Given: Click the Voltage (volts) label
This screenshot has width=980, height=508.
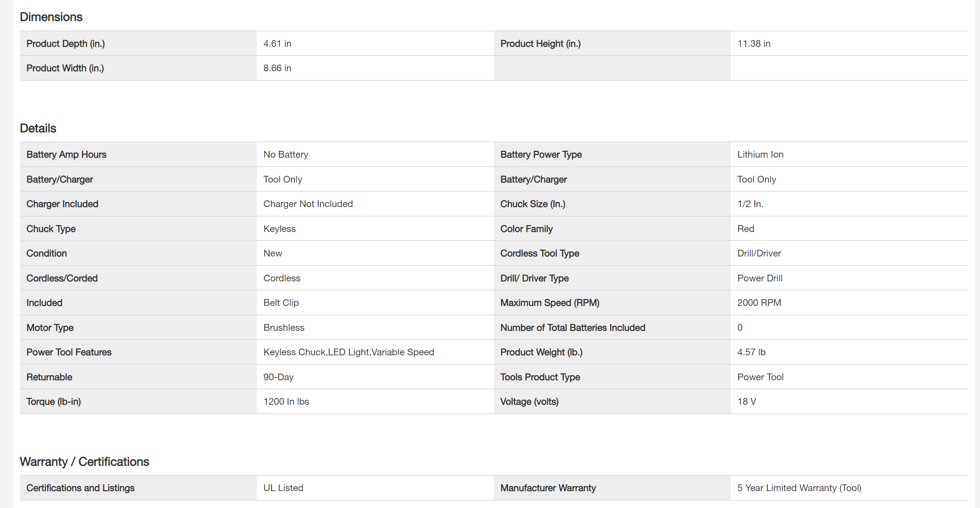Looking at the screenshot, I should [529, 402].
